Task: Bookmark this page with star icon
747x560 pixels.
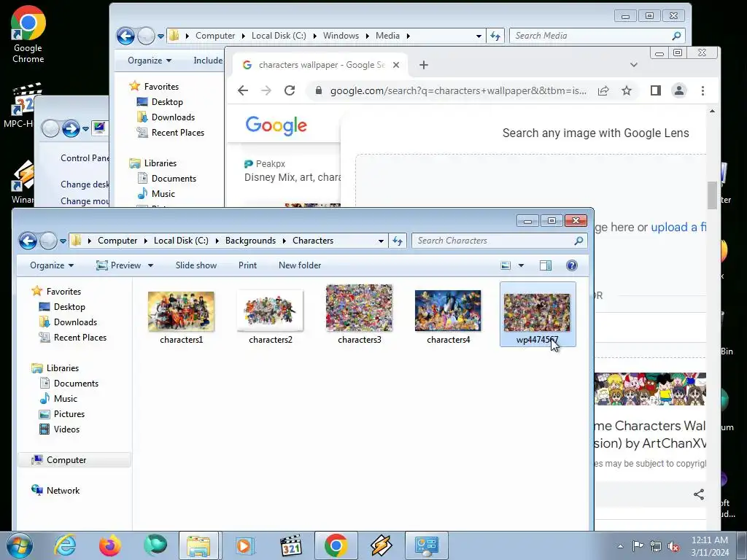Action: (x=627, y=90)
